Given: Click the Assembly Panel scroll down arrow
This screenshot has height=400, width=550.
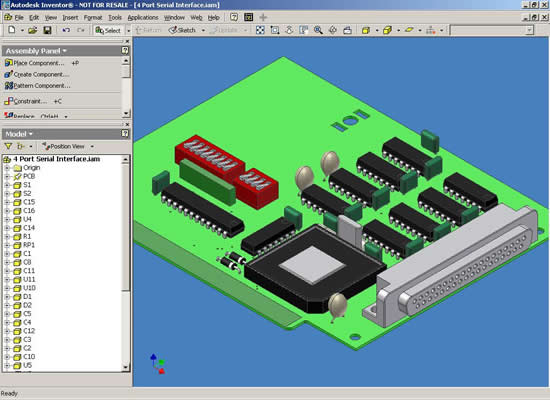Looking at the screenshot, I should coord(126,113).
